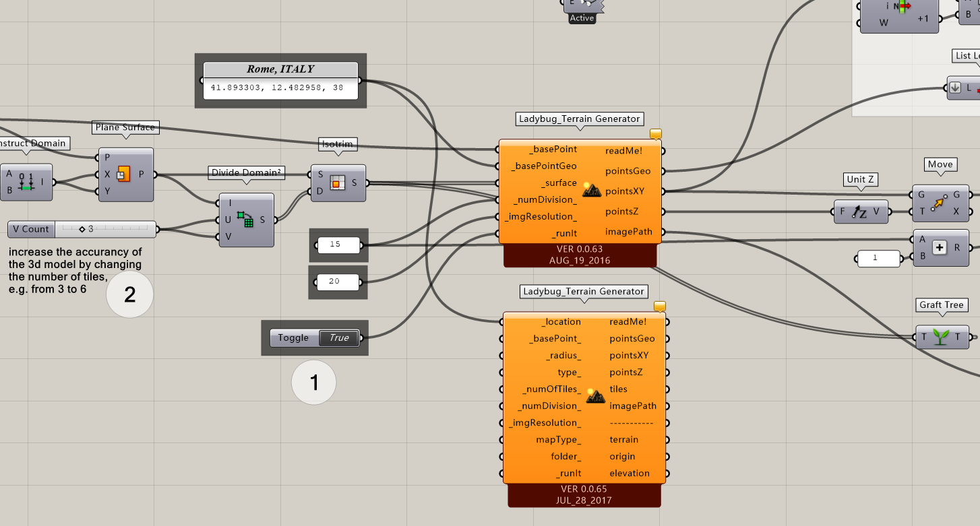Click imagePath output on VER 0.0.65 generator
The image size is (980, 526).
click(633, 406)
